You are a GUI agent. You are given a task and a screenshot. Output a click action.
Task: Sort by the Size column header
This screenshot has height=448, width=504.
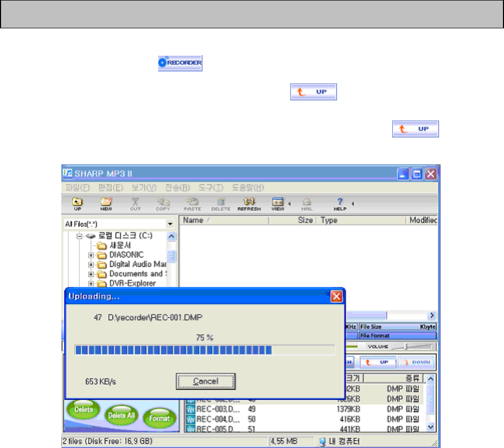pos(293,220)
